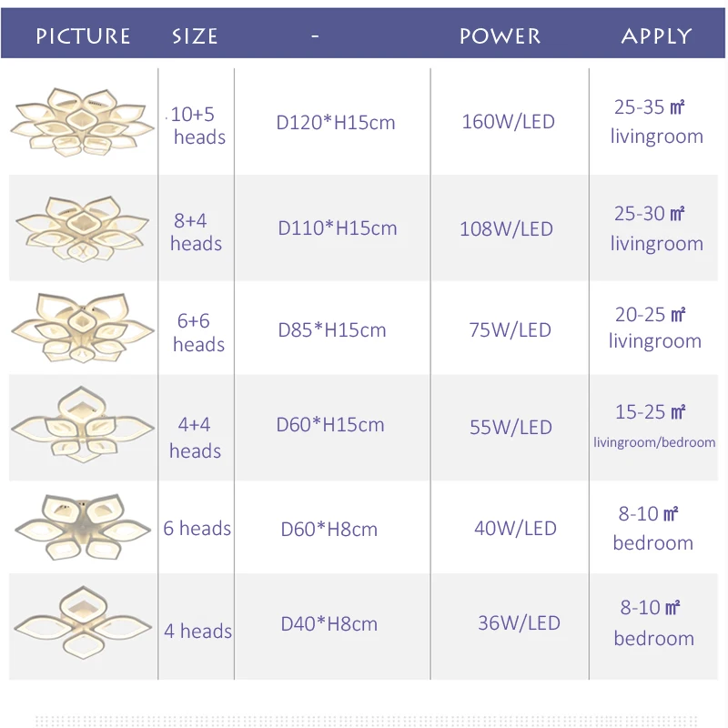Viewport: 728px width, 728px height.
Task: Click the D110*H15cm dimension text
Action: pyautogui.click(x=338, y=228)
